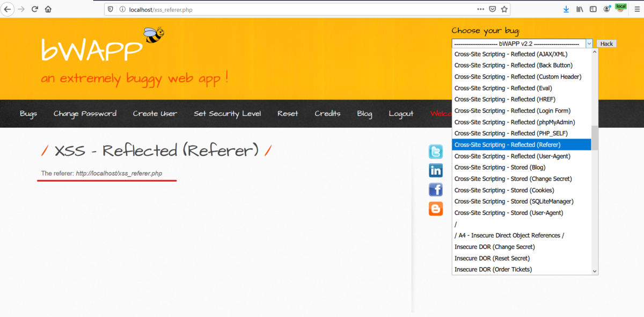
Task: Select XSS Reflected (Back Button) option
Action: pos(522,65)
